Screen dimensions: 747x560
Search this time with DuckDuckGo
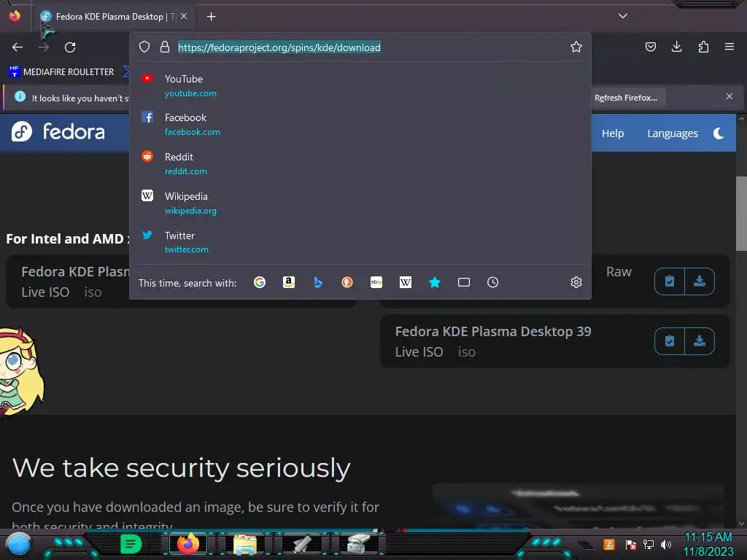click(x=347, y=282)
